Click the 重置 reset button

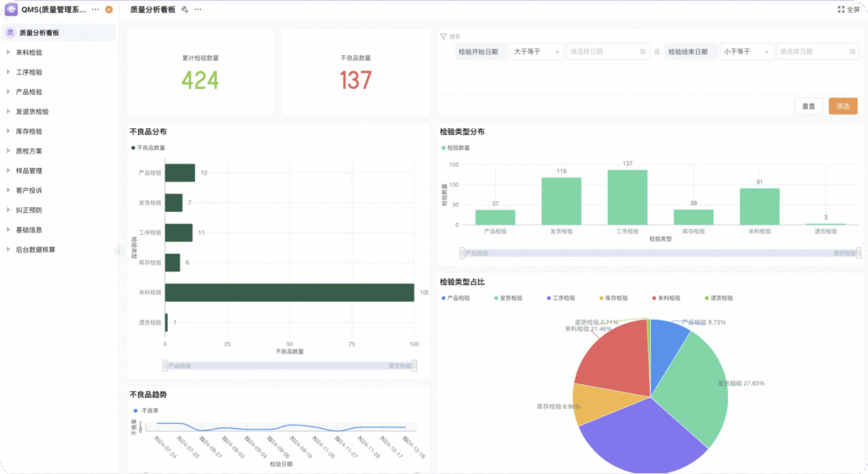pyautogui.click(x=809, y=106)
